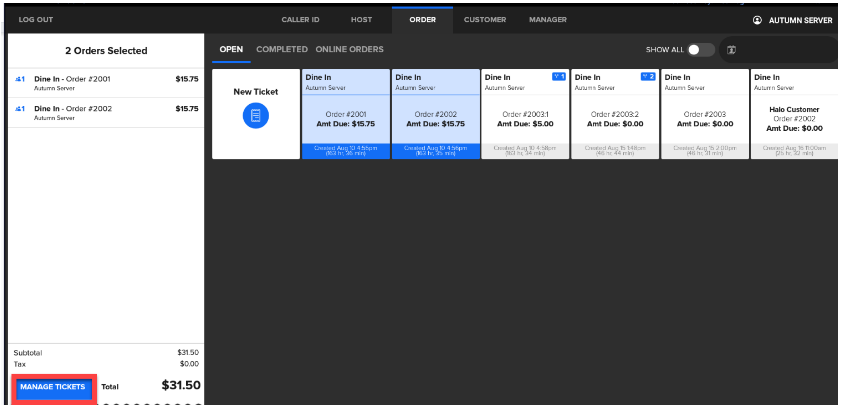Toggle the Show All switch

point(700,49)
